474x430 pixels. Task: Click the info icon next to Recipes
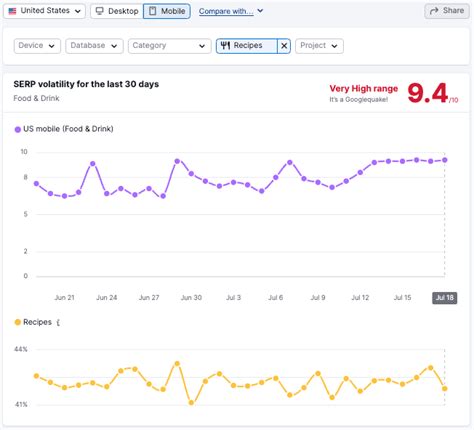click(x=58, y=322)
